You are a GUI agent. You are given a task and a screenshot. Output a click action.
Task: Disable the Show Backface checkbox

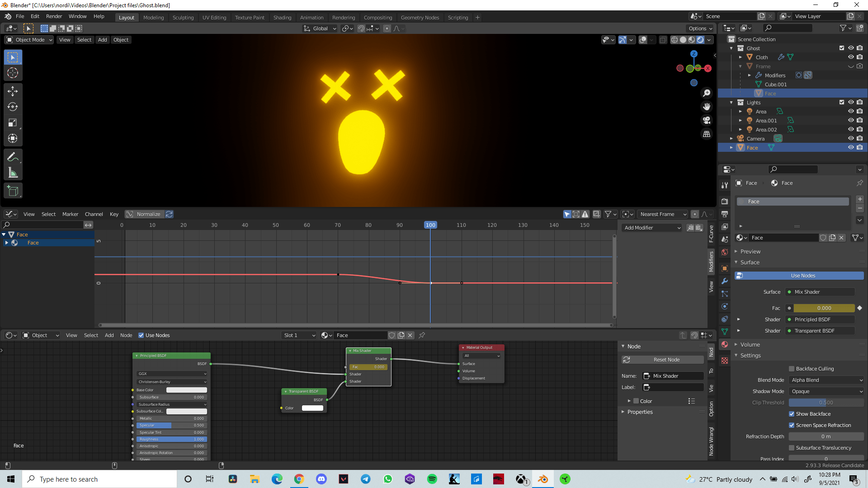792,413
